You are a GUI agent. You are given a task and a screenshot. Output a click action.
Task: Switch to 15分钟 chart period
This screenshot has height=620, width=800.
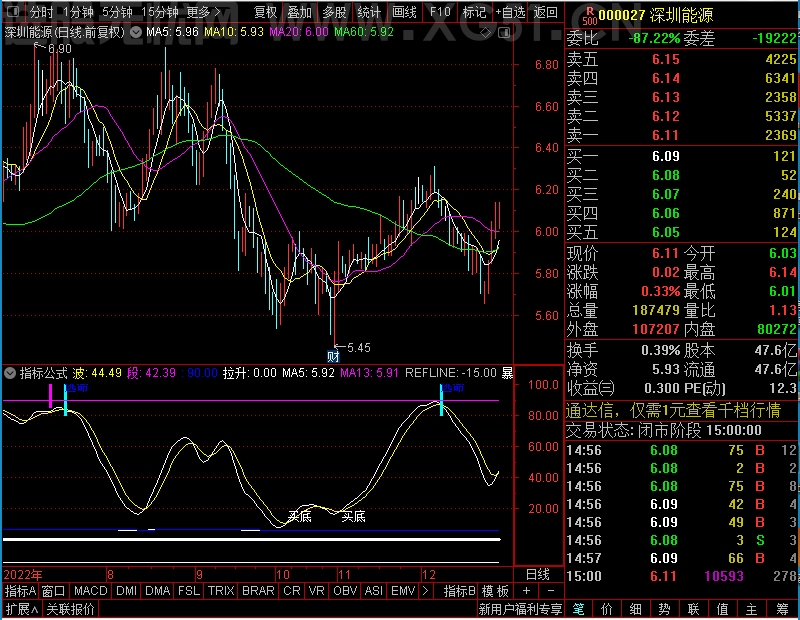pos(160,12)
